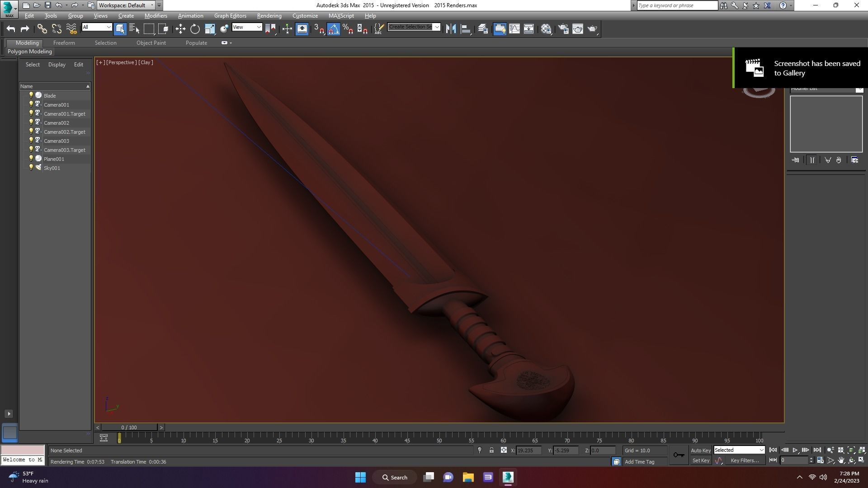Screen dimensions: 868x488
Task: Click the Redo arrow in main toolbar
Action: (x=25, y=29)
